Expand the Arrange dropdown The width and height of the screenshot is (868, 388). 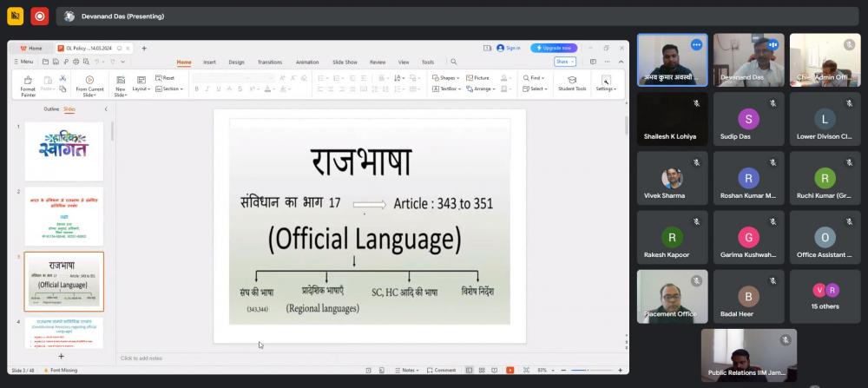[x=482, y=89]
